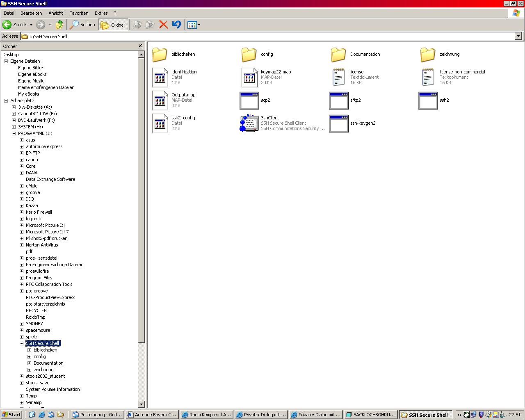
Task: Click the folder tree scroll down arrow
Action: coord(141,404)
